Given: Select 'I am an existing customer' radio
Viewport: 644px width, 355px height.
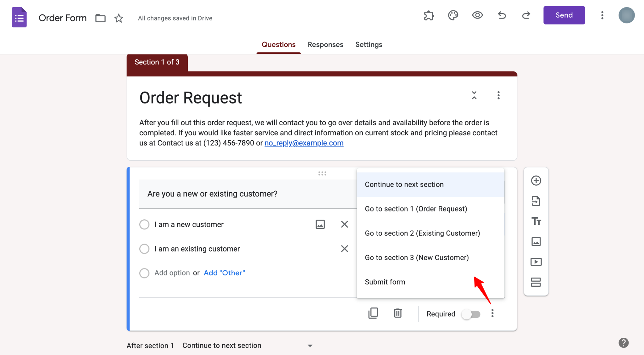Looking at the screenshot, I should (x=144, y=249).
